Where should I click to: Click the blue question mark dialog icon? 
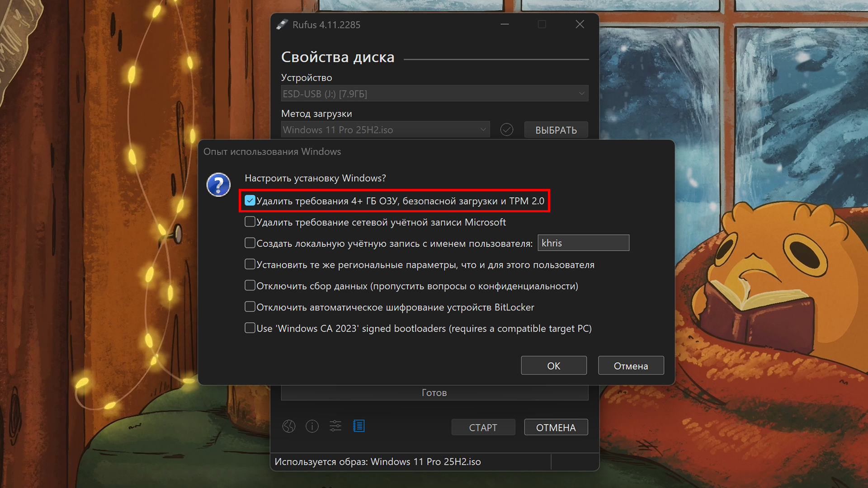click(x=218, y=185)
